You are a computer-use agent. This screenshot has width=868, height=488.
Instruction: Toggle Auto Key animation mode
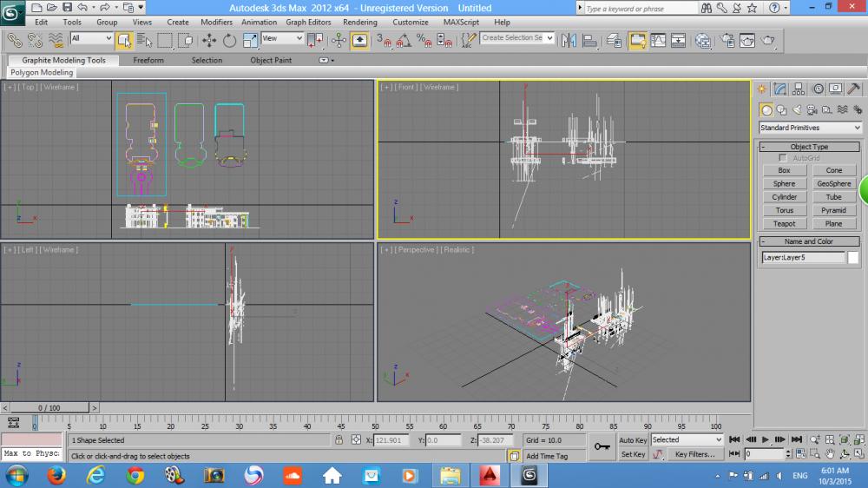633,440
